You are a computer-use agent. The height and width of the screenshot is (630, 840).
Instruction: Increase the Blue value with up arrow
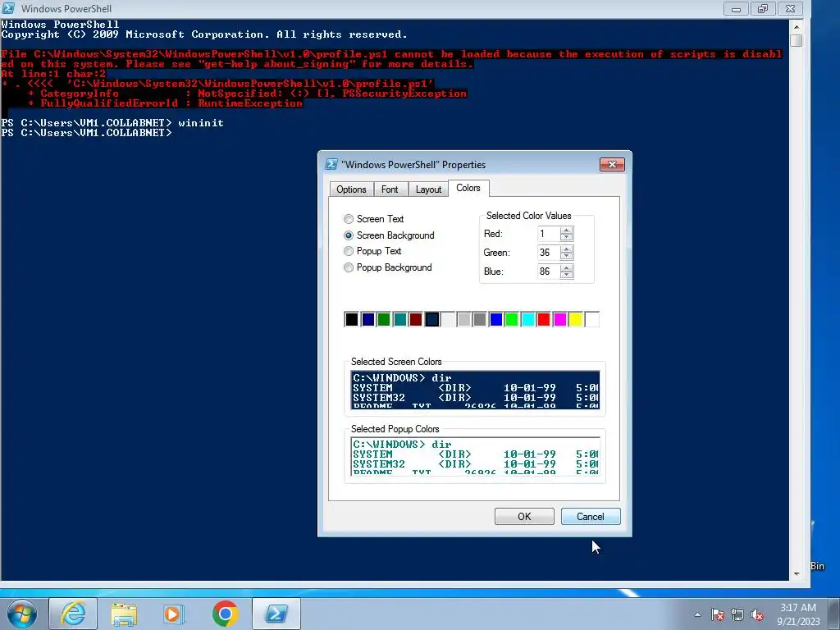coord(566,267)
